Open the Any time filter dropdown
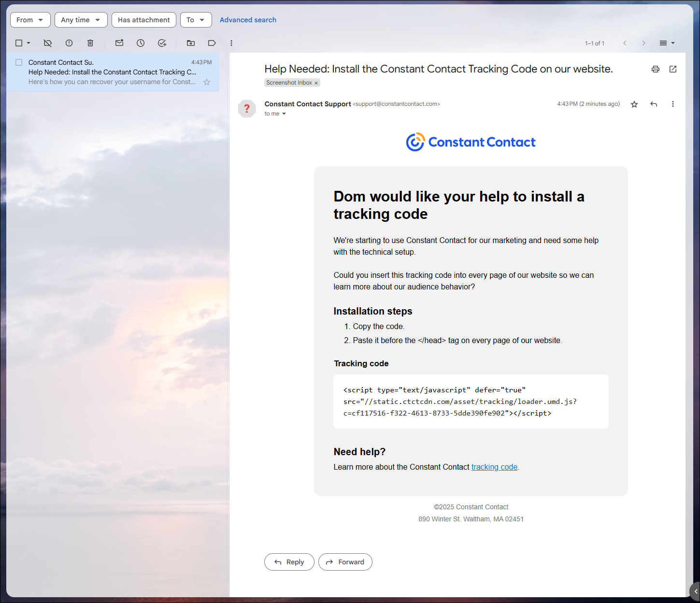 pyautogui.click(x=81, y=20)
